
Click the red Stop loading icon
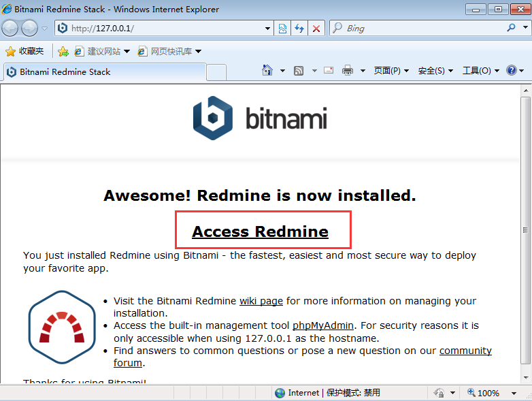316,29
